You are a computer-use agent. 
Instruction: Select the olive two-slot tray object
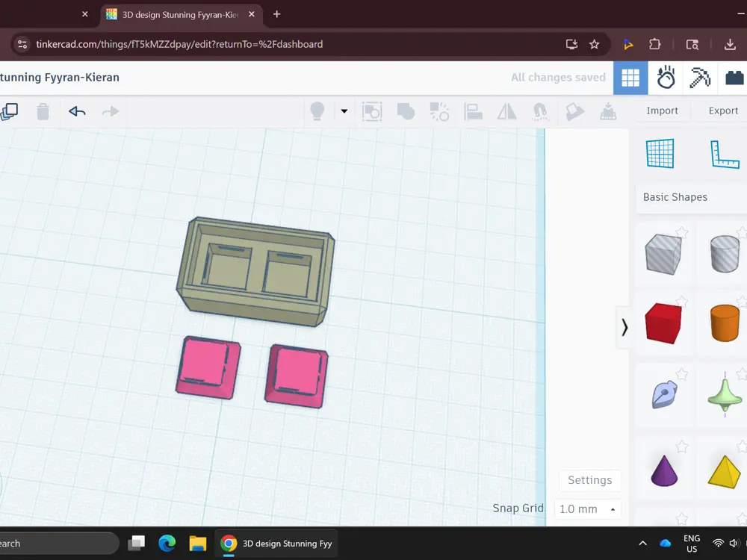click(255, 272)
